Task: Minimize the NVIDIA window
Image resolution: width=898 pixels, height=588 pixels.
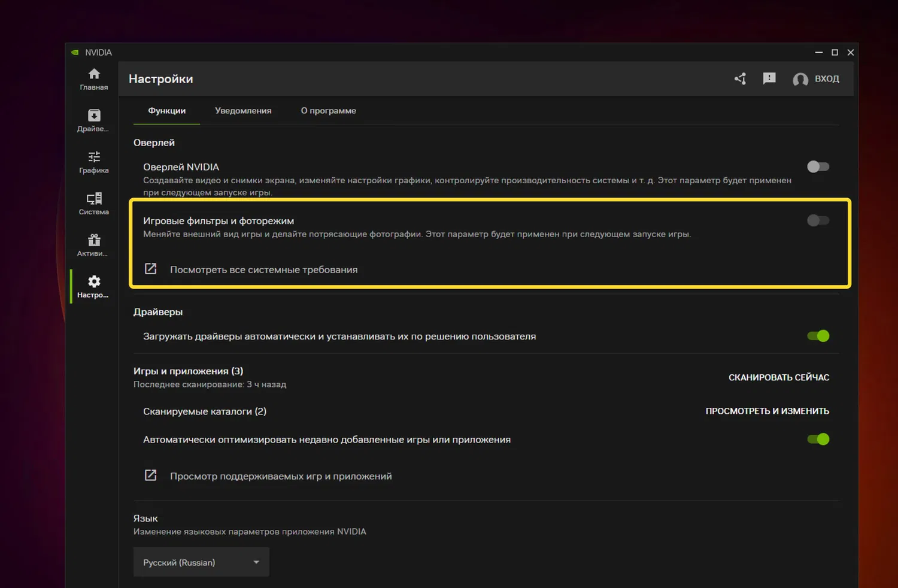Action: coord(819,53)
